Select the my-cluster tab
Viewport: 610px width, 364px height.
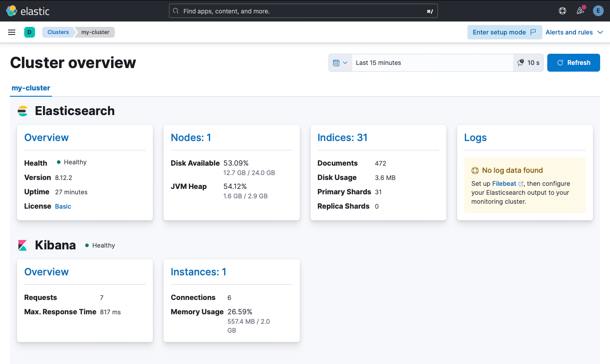31,88
